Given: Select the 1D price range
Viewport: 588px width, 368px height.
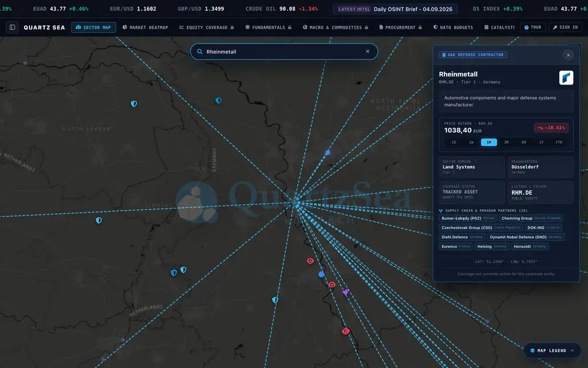Looking at the screenshot, I should pos(454,143).
